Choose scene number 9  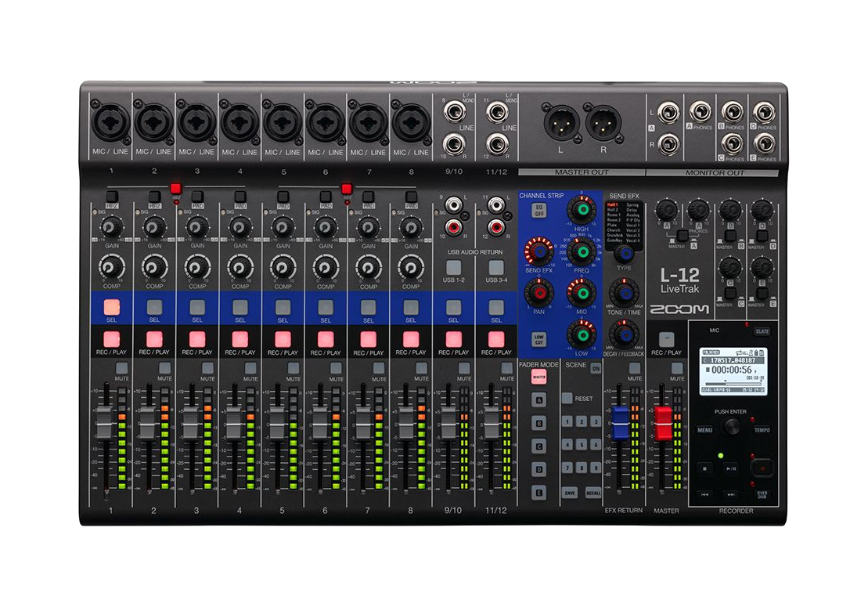click(596, 468)
